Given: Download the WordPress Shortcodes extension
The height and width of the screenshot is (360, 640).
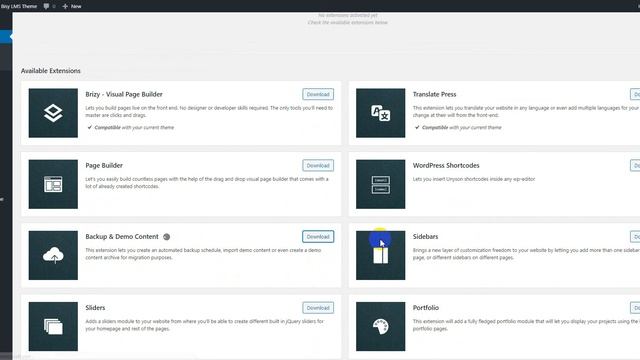Looking at the screenshot, I should click(635, 165).
